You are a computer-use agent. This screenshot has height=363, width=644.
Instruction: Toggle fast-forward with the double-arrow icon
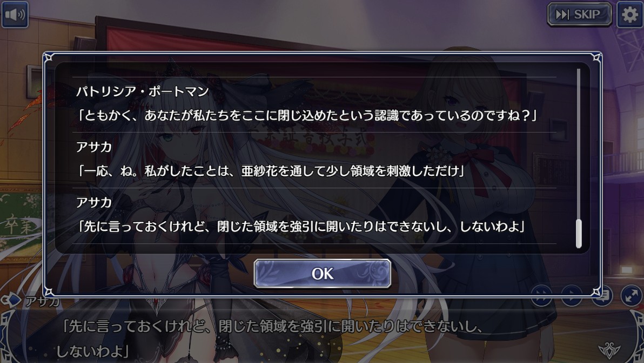(x=541, y=295)
